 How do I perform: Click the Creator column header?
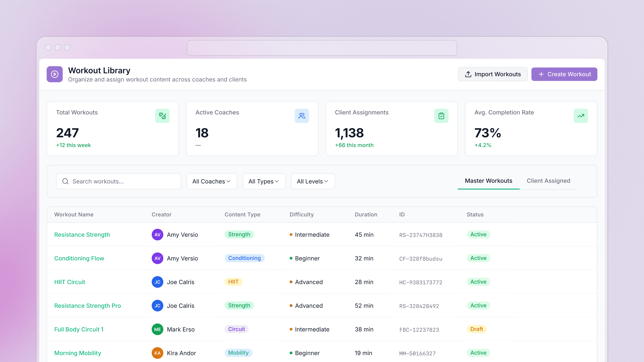coord(162,215)
